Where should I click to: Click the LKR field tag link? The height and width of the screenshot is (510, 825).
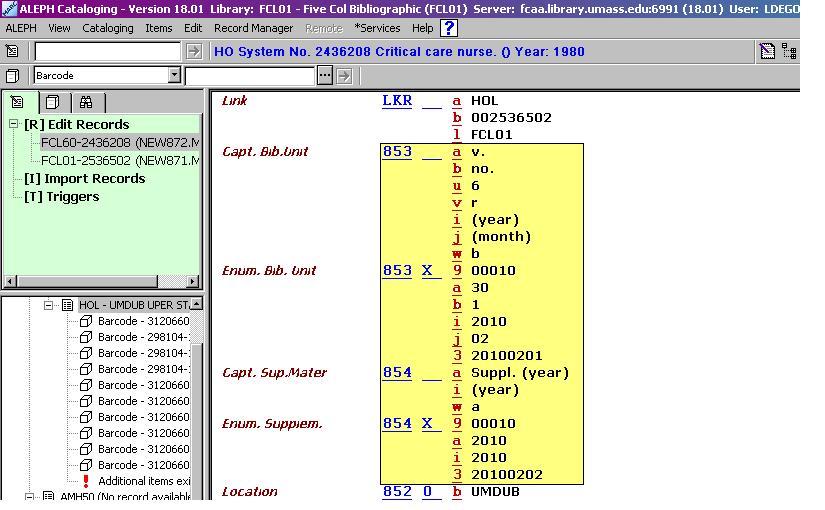coord(396,101)
